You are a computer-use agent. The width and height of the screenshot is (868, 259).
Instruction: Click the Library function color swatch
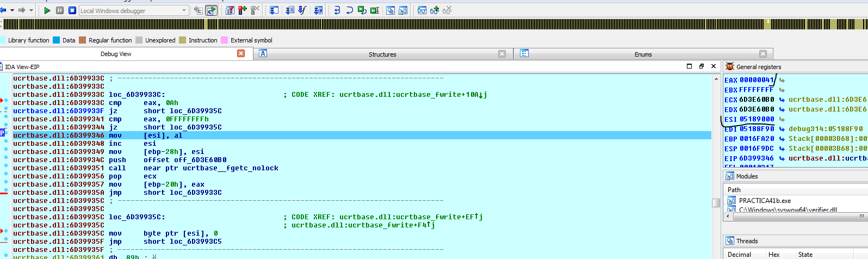point(3,40)
